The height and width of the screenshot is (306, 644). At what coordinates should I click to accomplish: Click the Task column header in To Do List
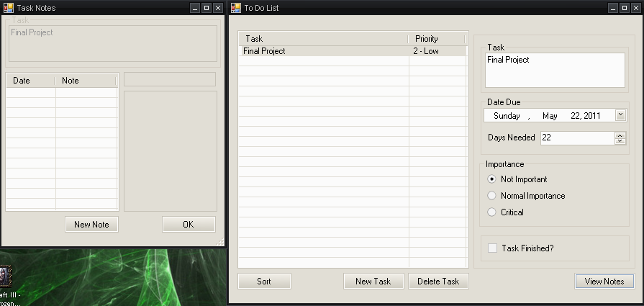click(323, 39)
